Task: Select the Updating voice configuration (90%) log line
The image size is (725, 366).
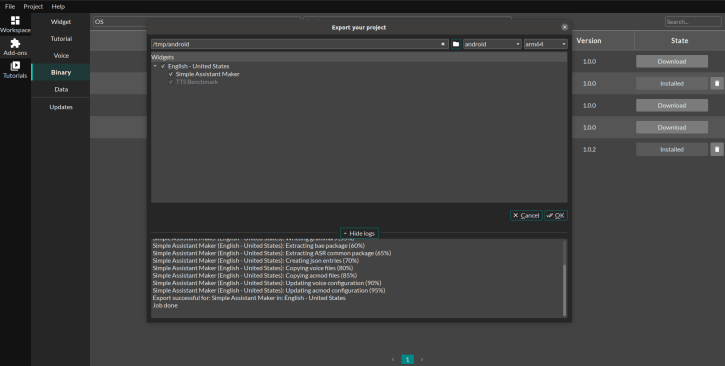Action: (x=267, y=283)
